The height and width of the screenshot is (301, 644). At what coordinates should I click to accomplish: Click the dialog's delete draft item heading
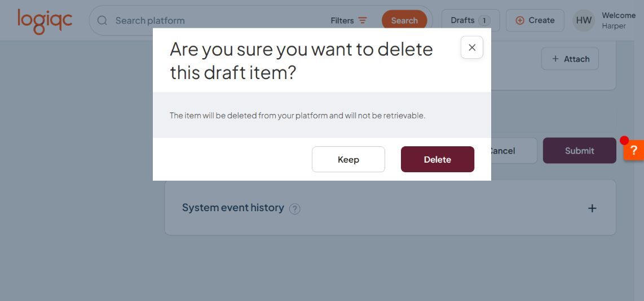pyautogui.click(x=301, y=61)
